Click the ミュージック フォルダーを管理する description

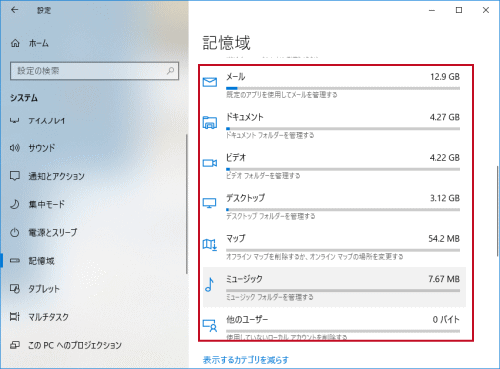click(270, 297)
